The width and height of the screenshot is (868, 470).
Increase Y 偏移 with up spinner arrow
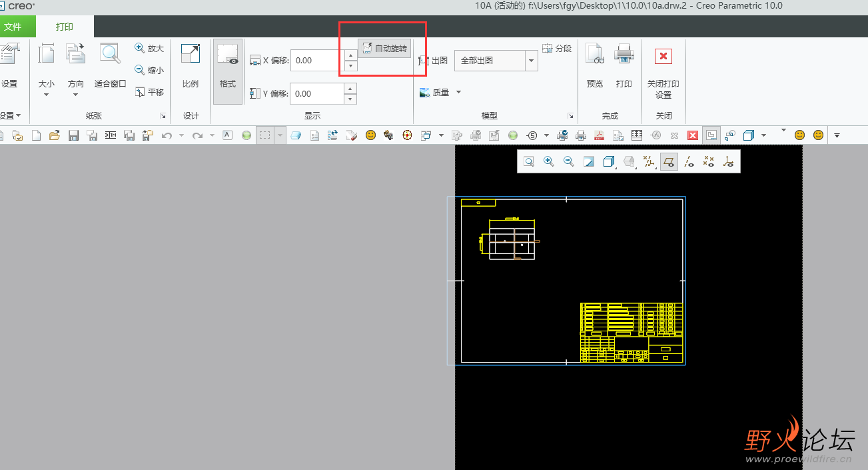click(x=350, y=89)
